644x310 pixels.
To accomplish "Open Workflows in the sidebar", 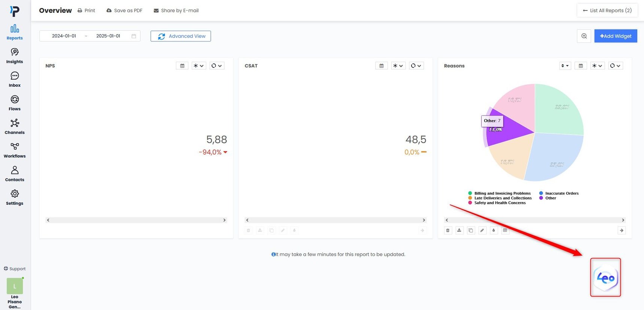I will click(15, 150).
